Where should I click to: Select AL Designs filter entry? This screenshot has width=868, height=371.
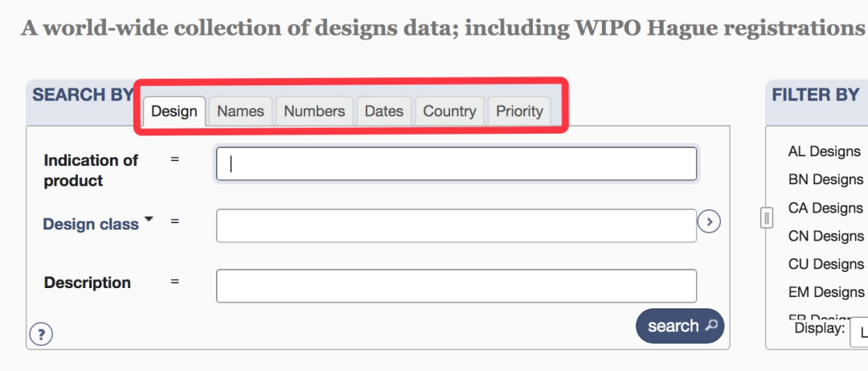[x=825, y=151]
